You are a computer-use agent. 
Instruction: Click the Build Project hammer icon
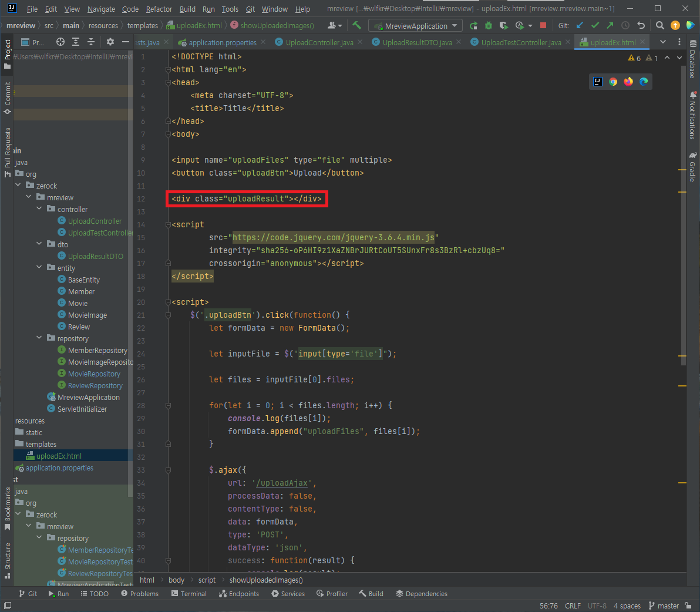[x=356, y=25]
